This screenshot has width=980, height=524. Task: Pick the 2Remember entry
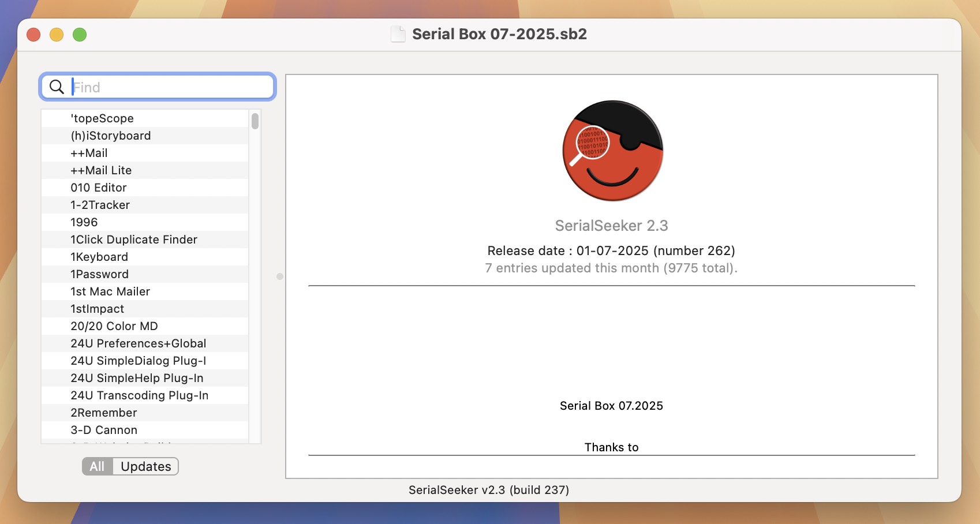(145, 413)
